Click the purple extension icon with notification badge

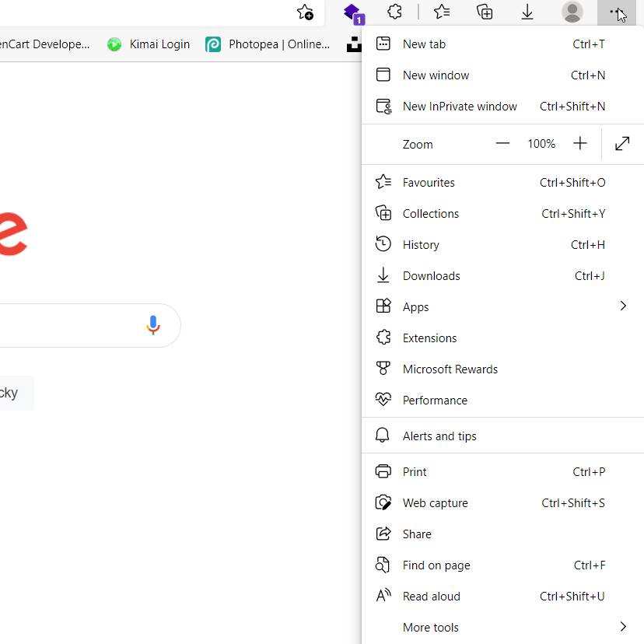(x=352, y=12)
